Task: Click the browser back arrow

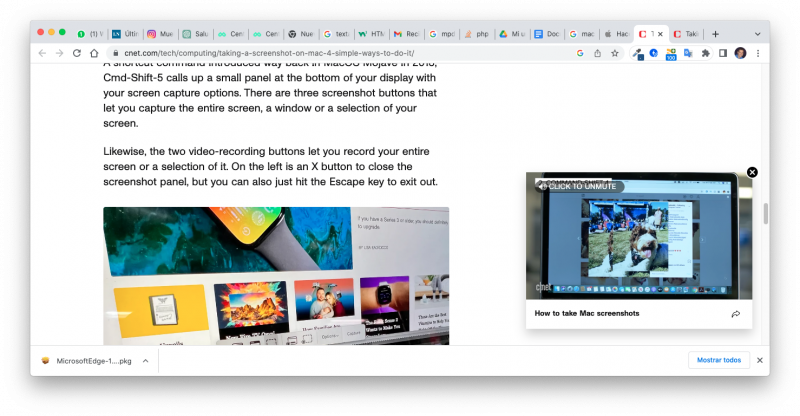Action: 42,53
